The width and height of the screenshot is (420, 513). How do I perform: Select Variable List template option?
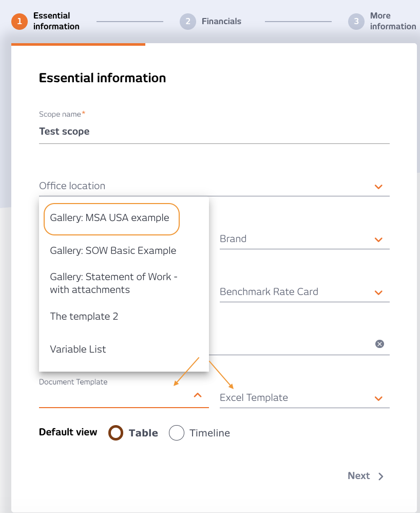[78, 349]
